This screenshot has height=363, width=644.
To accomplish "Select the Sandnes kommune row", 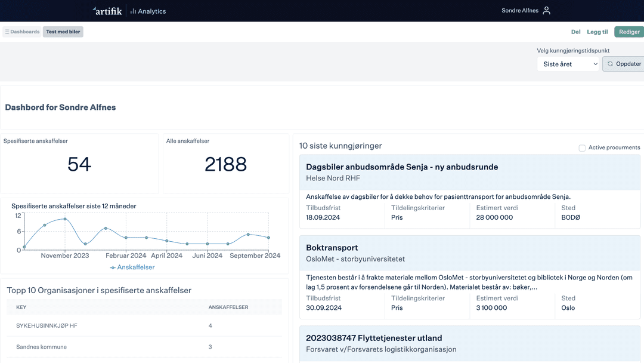I will point(144,347).
